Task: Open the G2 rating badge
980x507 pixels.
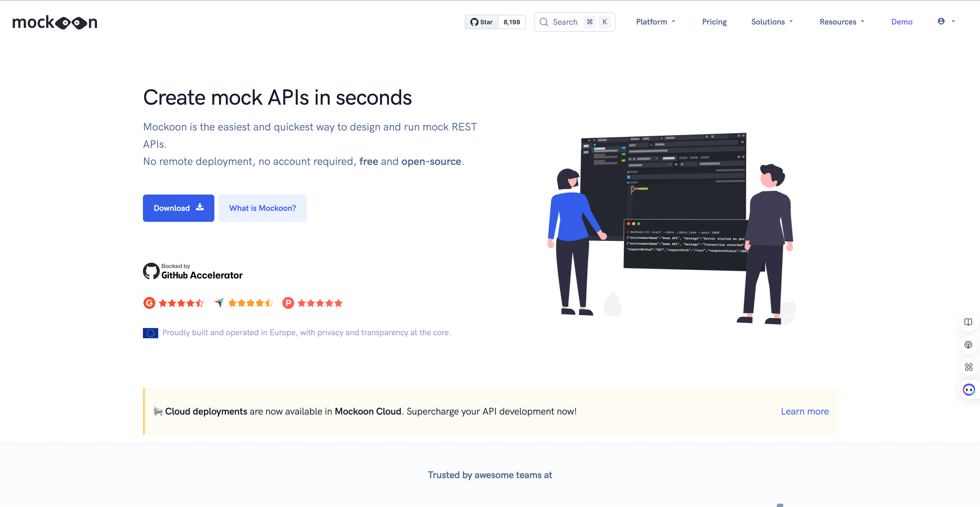Action: click(x=149, y=303)
